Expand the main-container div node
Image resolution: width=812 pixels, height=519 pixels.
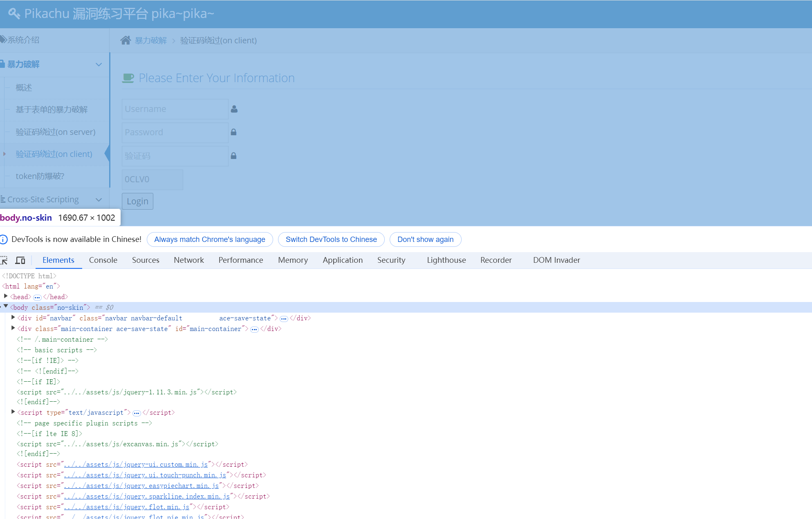[x=13, y=328]
